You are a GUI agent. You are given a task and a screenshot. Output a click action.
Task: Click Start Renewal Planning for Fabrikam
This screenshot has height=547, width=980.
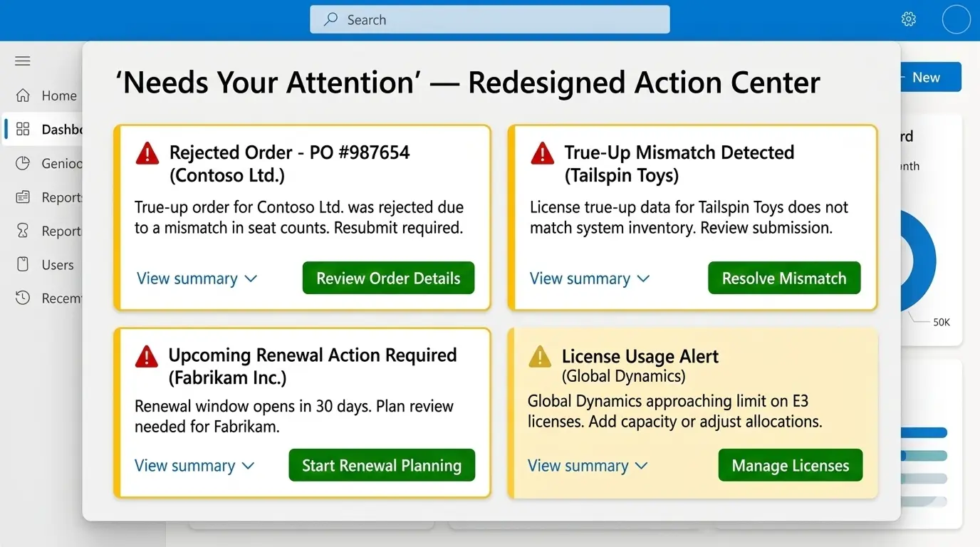click(381, 465)
